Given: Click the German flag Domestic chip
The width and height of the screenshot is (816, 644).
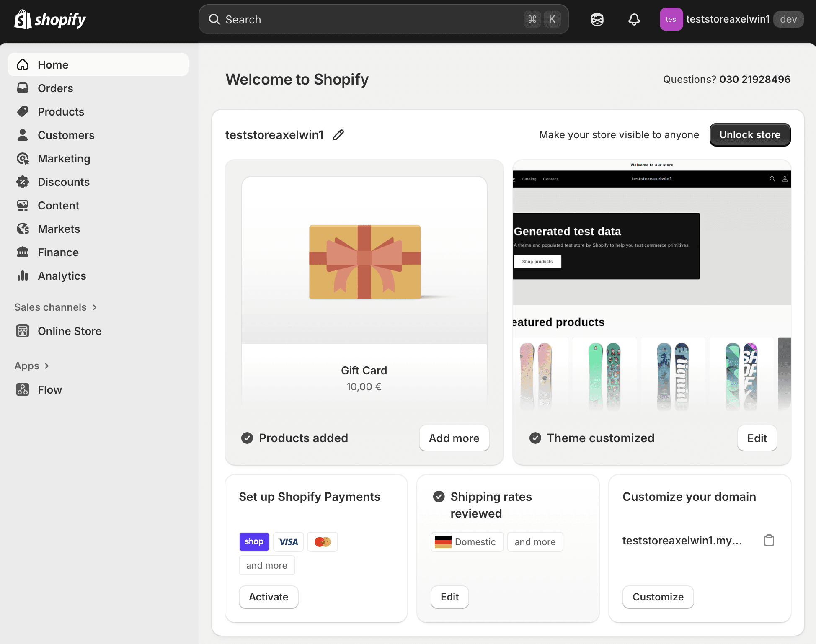Looking at the screenshot, I should (467, 542).
